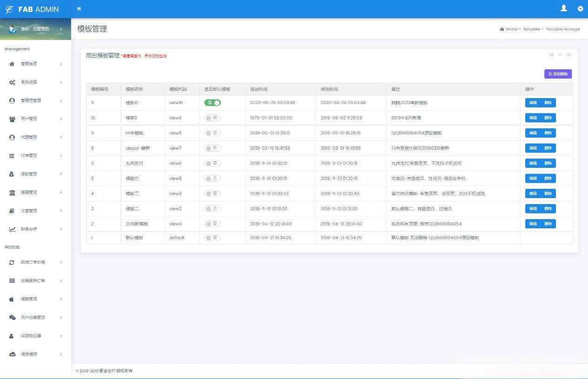
Task: Expand the 代理管理 menu arrow
Action: [60, 137]
